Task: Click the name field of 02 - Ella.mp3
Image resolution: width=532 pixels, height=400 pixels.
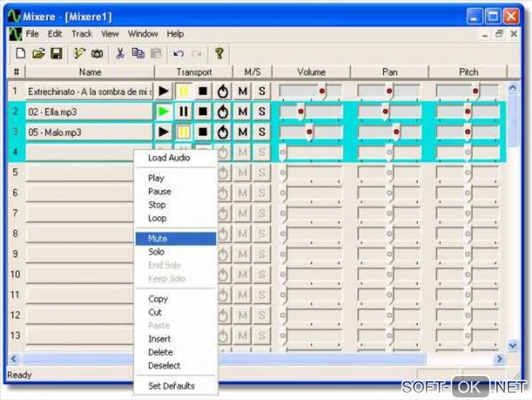Action: (x=89, y=112)
